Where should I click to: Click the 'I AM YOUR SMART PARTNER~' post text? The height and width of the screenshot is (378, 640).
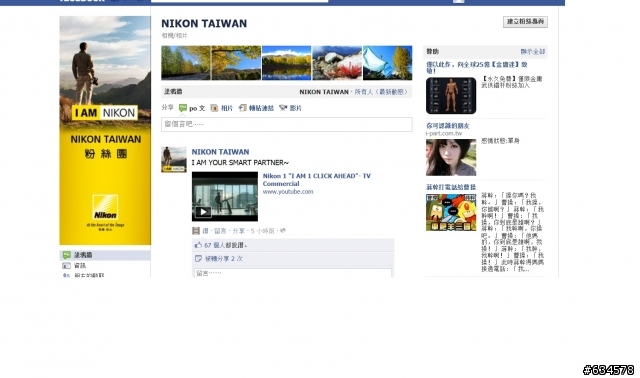pos(240,162)
